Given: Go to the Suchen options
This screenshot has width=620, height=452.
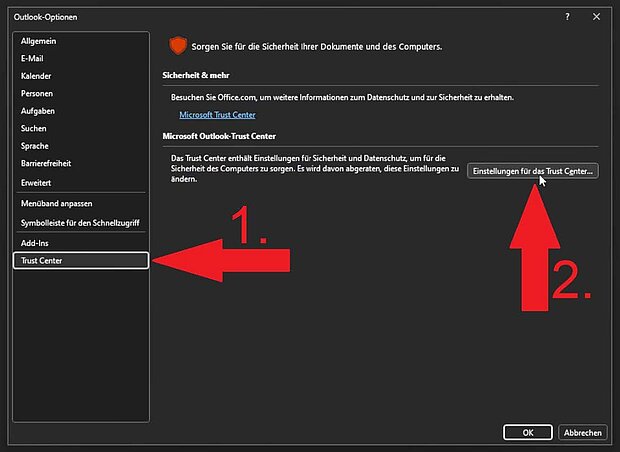Looking at the screenshot, I should (x=81, y=129).
